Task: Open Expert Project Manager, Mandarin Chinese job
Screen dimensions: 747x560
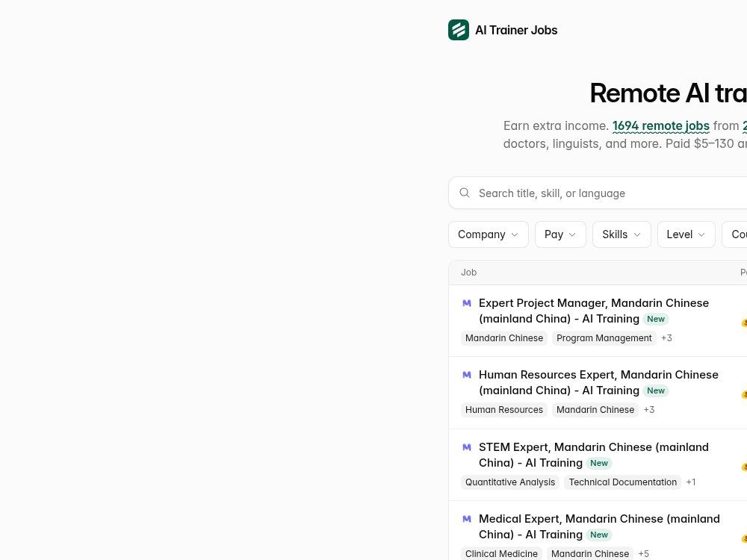Action: pos(594,311)
